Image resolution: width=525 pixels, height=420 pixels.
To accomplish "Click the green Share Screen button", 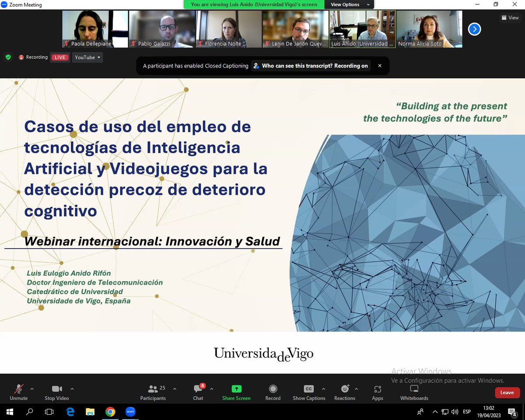I will [x=236, y=392].
